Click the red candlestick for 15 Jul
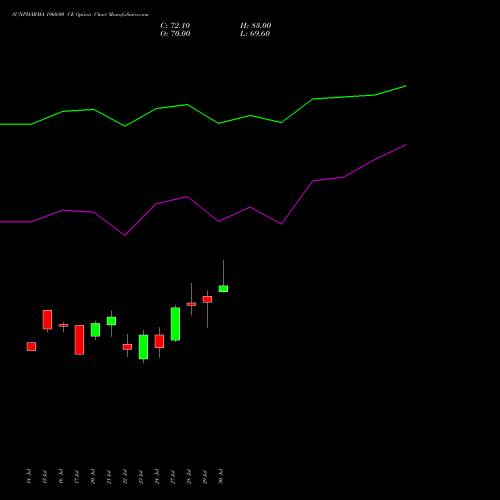The image size is (500, 500). pos(47,320)
